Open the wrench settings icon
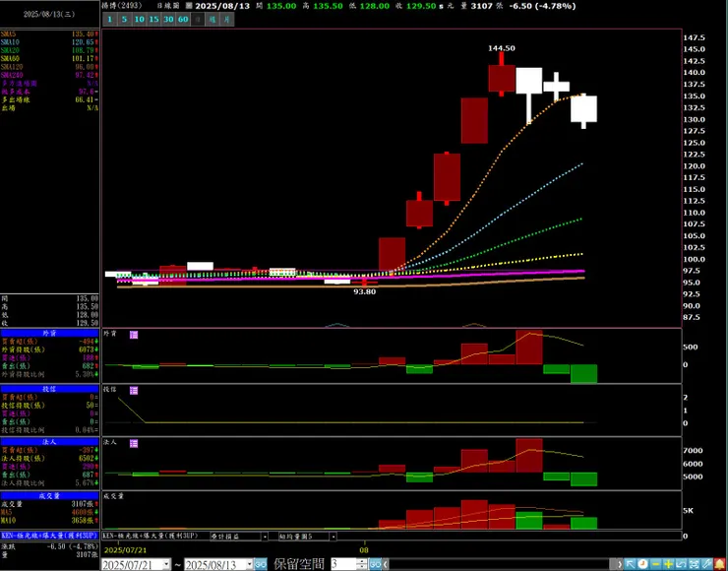 coord(706,564)
